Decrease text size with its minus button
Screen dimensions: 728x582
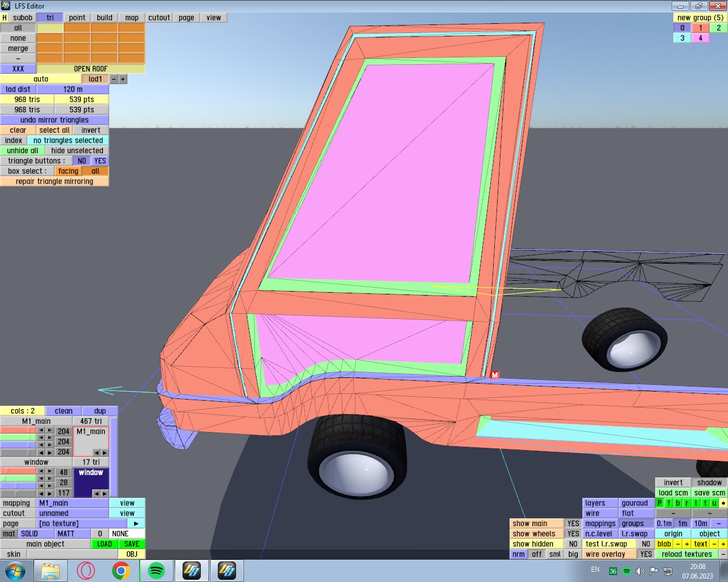coord(714,544)
